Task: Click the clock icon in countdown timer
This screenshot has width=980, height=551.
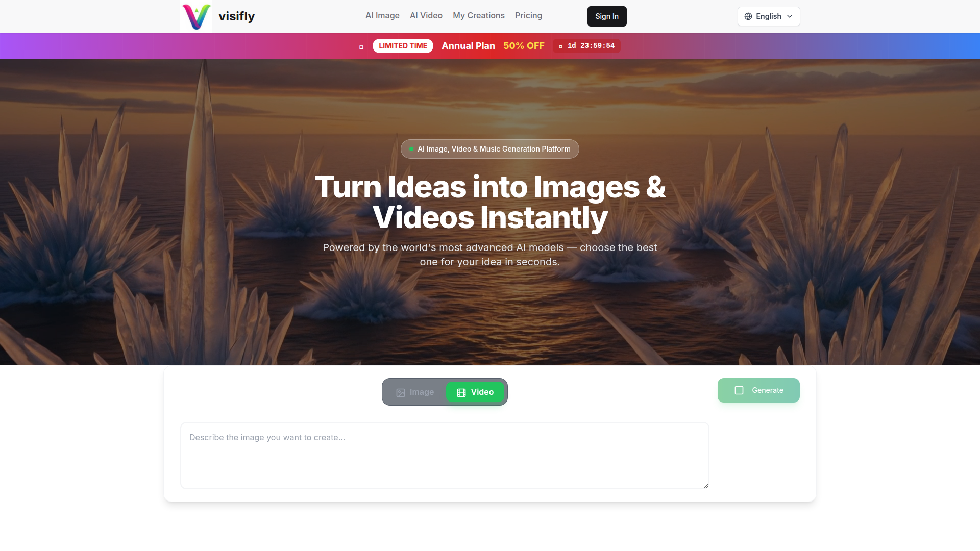Action: click(560, 46)
